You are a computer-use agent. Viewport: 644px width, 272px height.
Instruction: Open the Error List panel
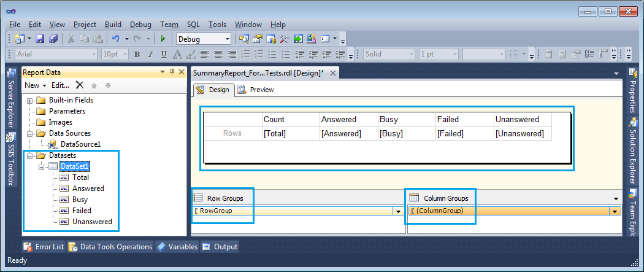pyautogui.click(x=44, y=247)
